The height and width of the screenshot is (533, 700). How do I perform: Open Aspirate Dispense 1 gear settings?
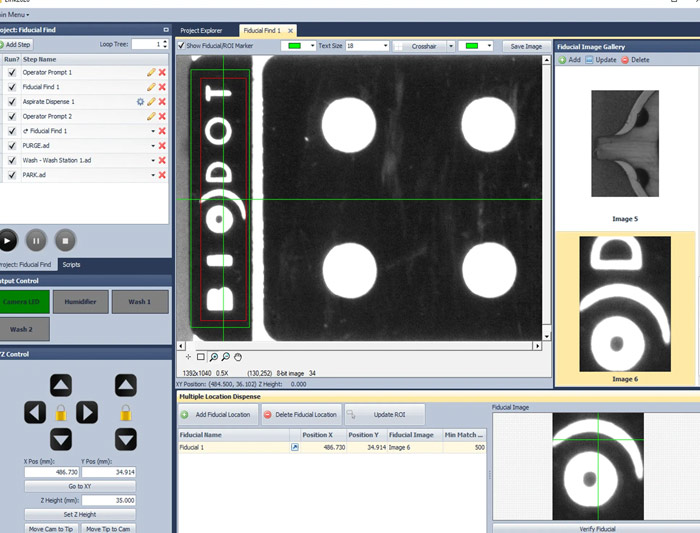coord(140,102)
